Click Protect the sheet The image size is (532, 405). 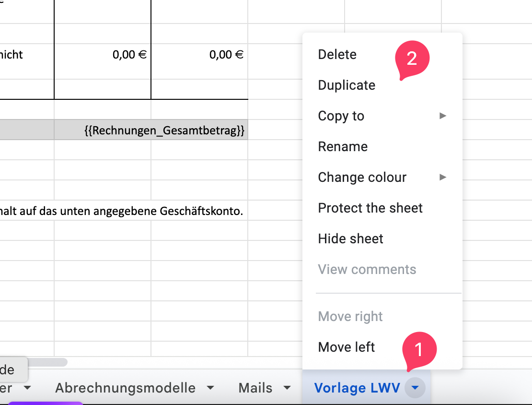pos(370,208)
